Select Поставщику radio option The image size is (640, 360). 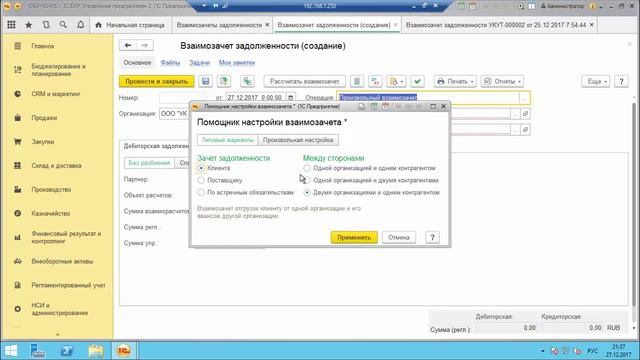201,180
